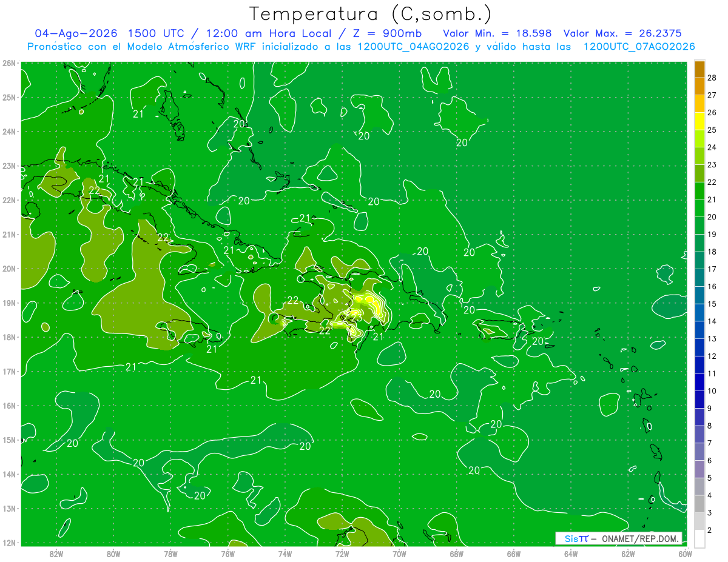The width and height of the screenshot is (728, 562).
Task: Pick the gray legend swatch between 3 and 4
Action: [x=699, y=504]
